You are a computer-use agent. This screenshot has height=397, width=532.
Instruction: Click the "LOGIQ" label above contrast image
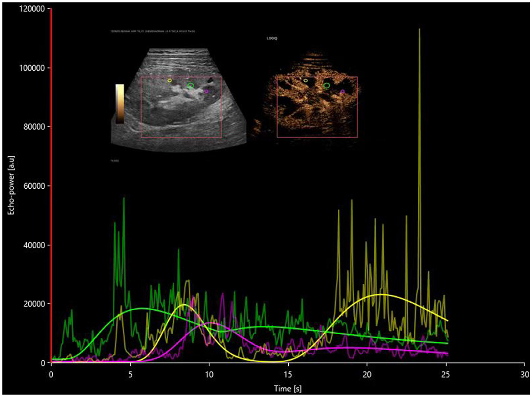(272, 38)
